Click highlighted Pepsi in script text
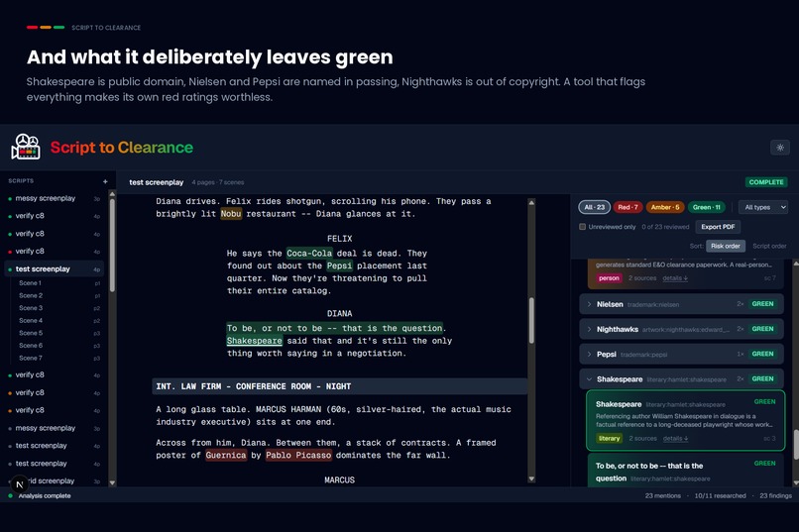Image resolution: width=799 pixels, height=532 pixels. pyautogui.click(x=339, y=266)
